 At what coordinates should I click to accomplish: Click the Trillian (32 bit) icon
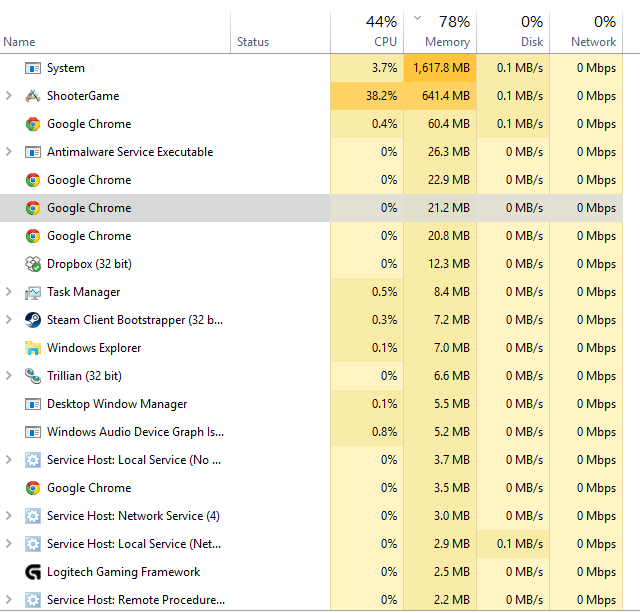33,376
